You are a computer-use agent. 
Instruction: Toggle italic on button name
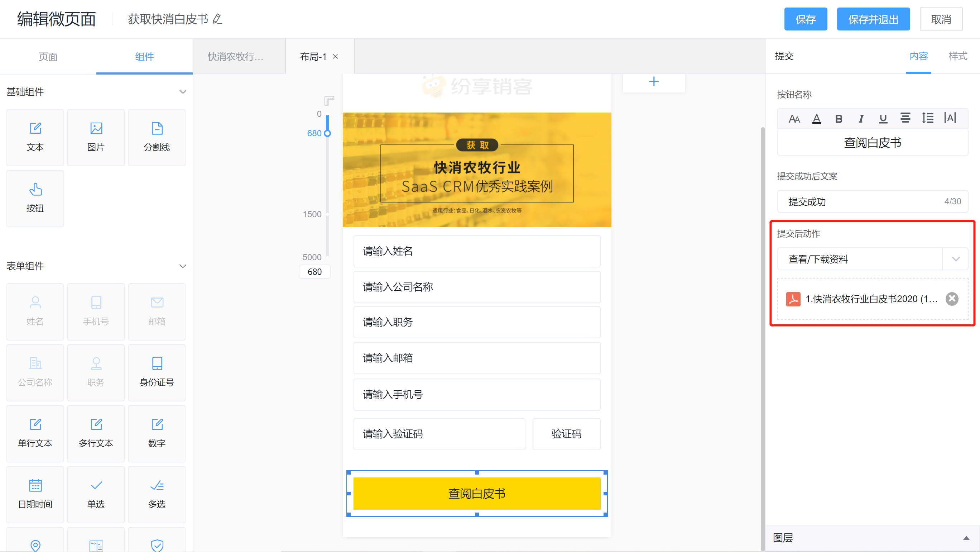pyautogui.click(x=861, y=119)
